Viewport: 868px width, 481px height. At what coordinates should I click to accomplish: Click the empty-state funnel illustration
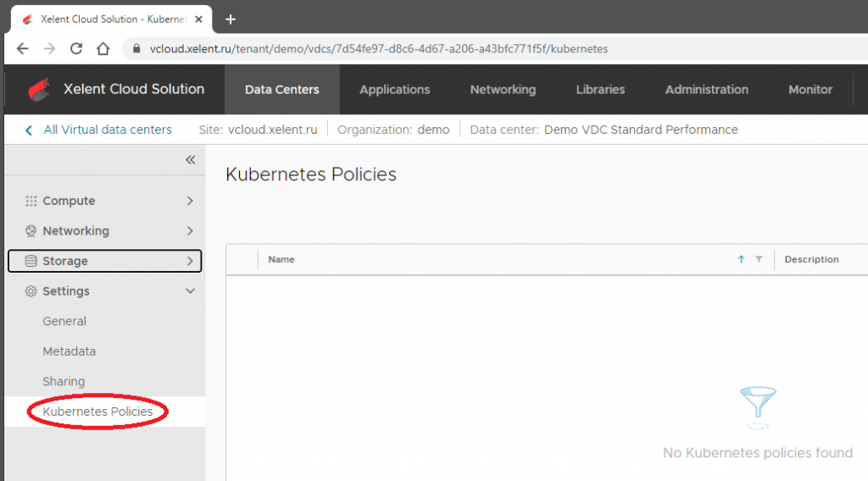coord(758,407)
